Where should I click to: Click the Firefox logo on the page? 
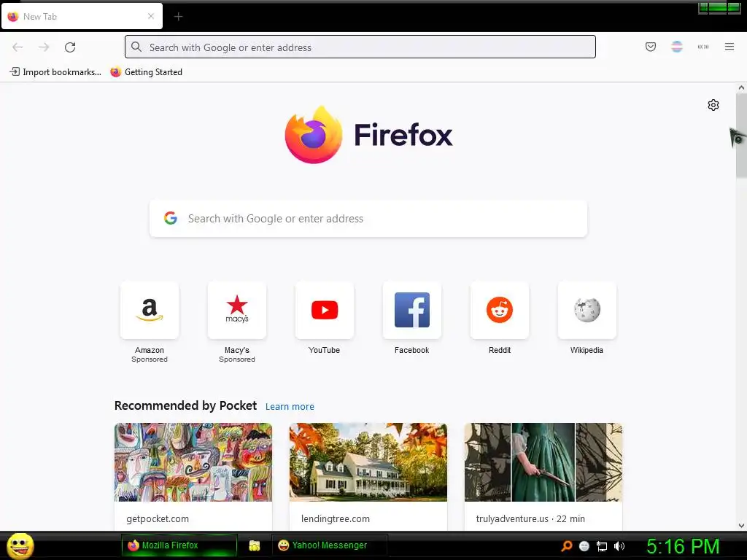[368, 135]
